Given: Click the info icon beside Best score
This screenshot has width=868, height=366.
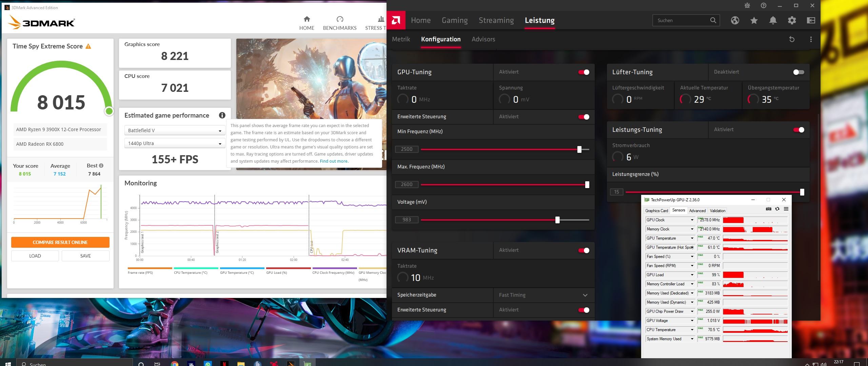Looking at the screenshot, I should point(101,166).
